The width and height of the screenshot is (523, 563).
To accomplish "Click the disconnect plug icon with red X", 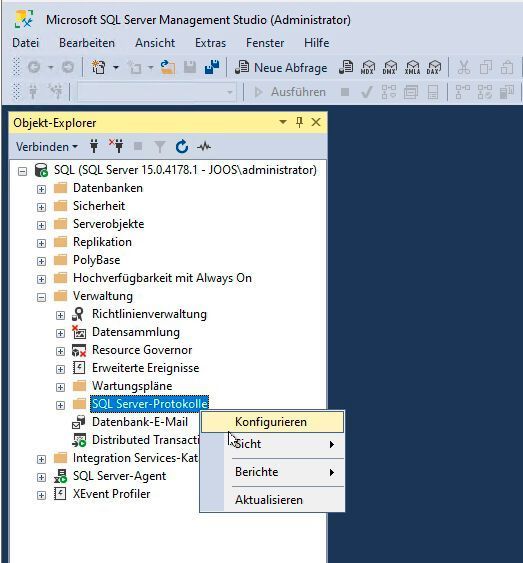I will [116, 146].
